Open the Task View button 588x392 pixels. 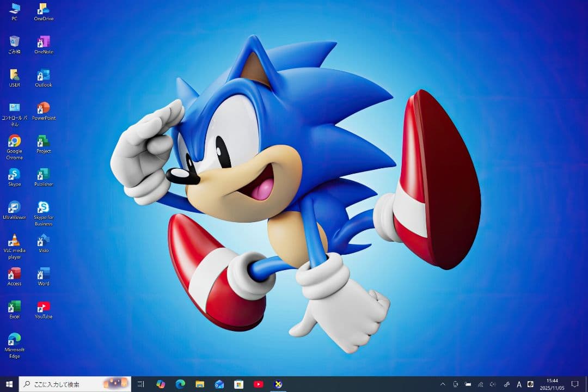(141, 384)
